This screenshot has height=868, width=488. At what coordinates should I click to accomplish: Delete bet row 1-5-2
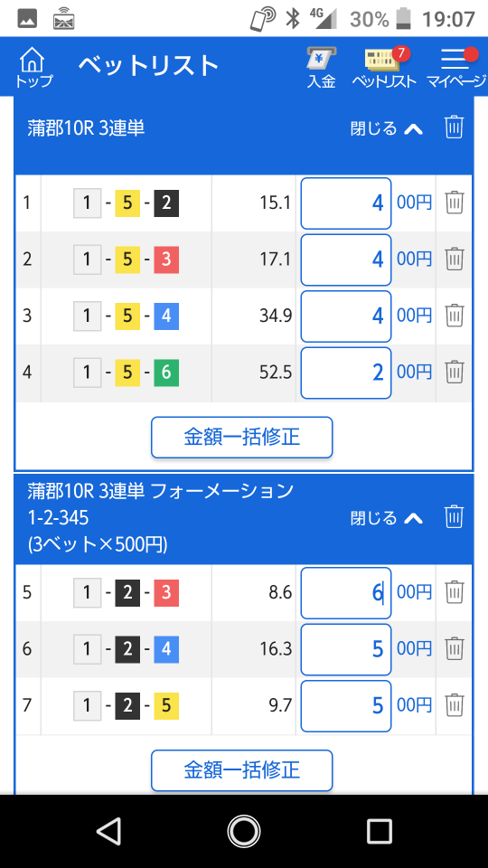click(455, 202)
